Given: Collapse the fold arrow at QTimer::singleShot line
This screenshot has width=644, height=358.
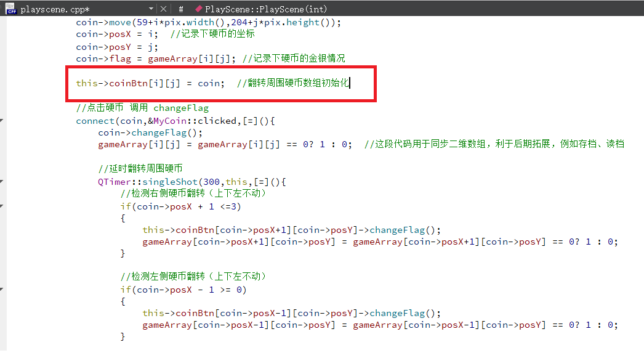Looking at the screenshot, I should pyautogui.click(x=2, y=181).
